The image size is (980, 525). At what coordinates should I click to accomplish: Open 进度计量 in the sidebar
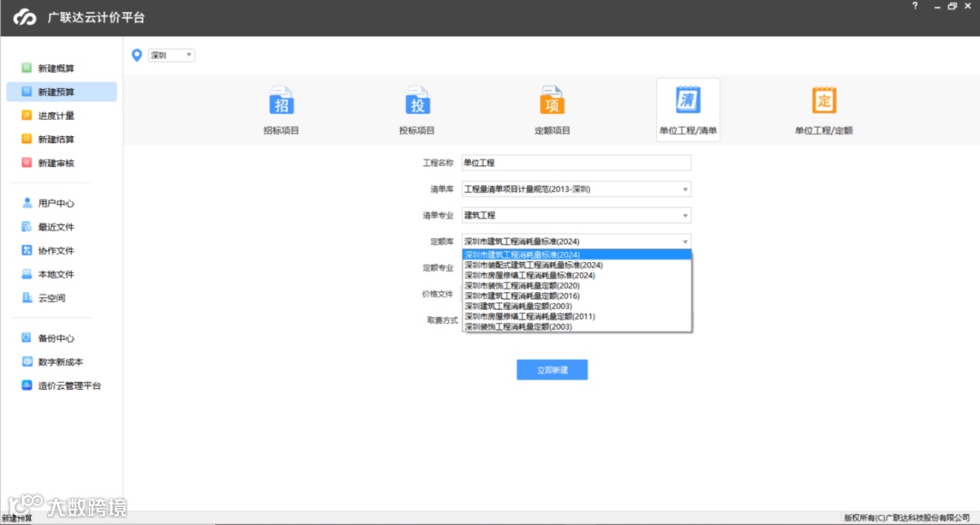(55, 115)
